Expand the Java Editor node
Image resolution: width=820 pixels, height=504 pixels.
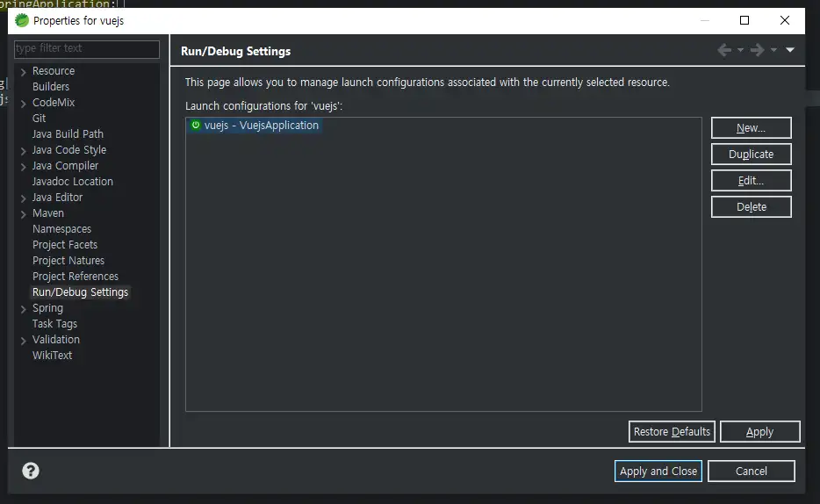pyautogui.click(x=23, y=198)
